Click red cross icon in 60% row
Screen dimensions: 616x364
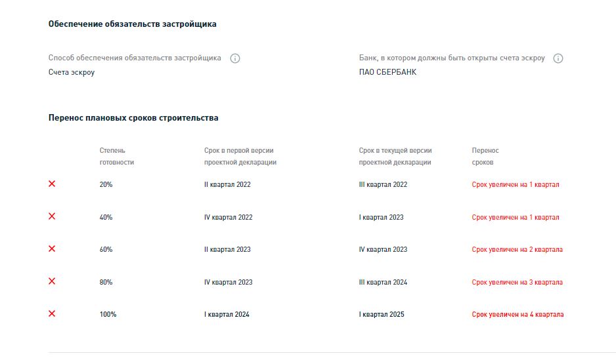(x=52, y=249)
